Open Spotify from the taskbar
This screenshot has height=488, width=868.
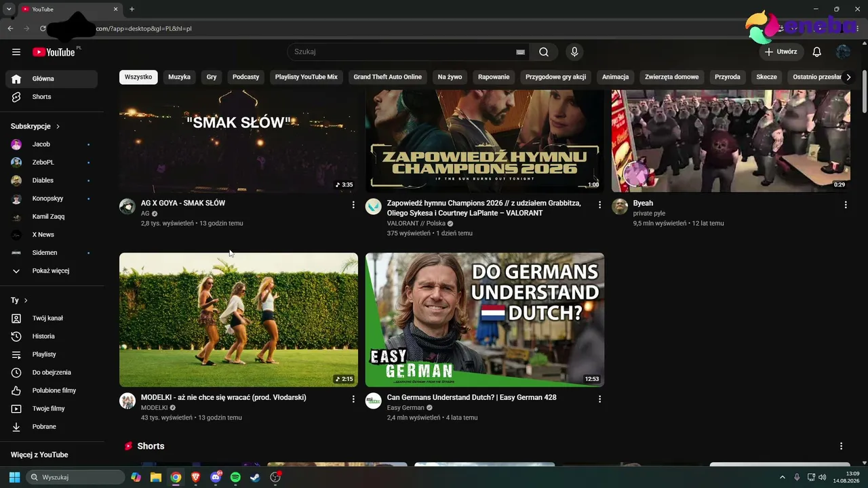pyautogui.click(x=235, y=477)
